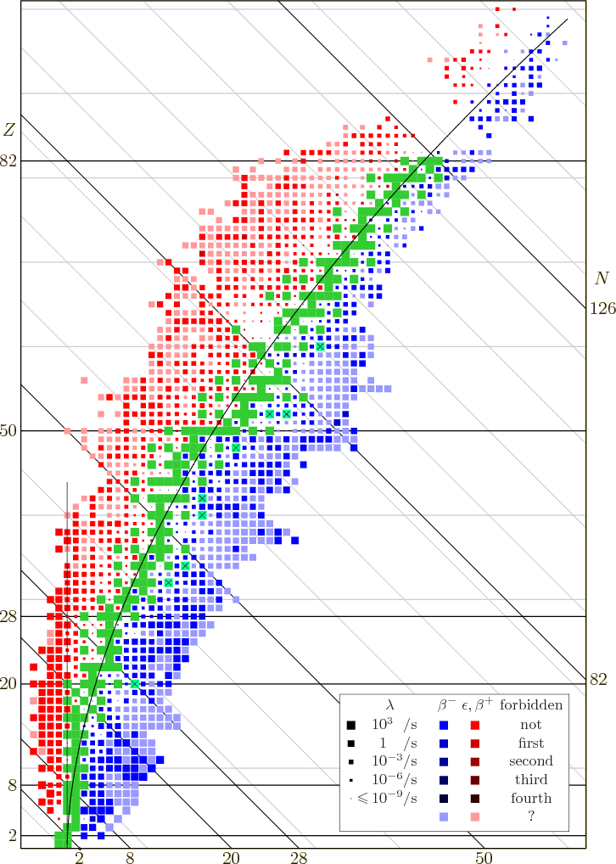
Task: Click the N axis label on the right
Action: pos(602,278)
